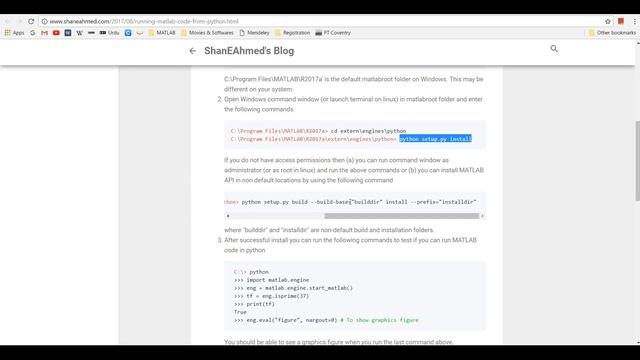Open the Gmail bookmark icon
The width and height of the screenshot is (640, 360).
[44, 33]
